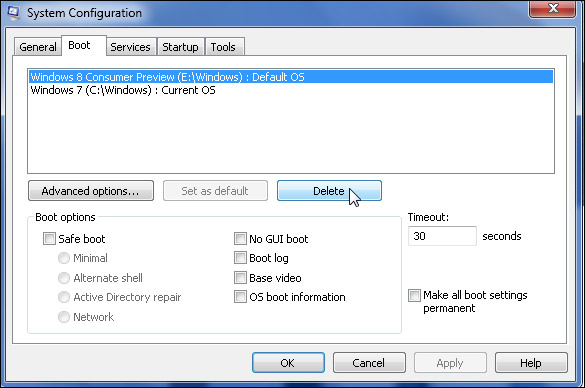The image size is (585, 388).
Task: Select the Windows 8 Consumer Preview entry
Action: (x=291, y=77)
